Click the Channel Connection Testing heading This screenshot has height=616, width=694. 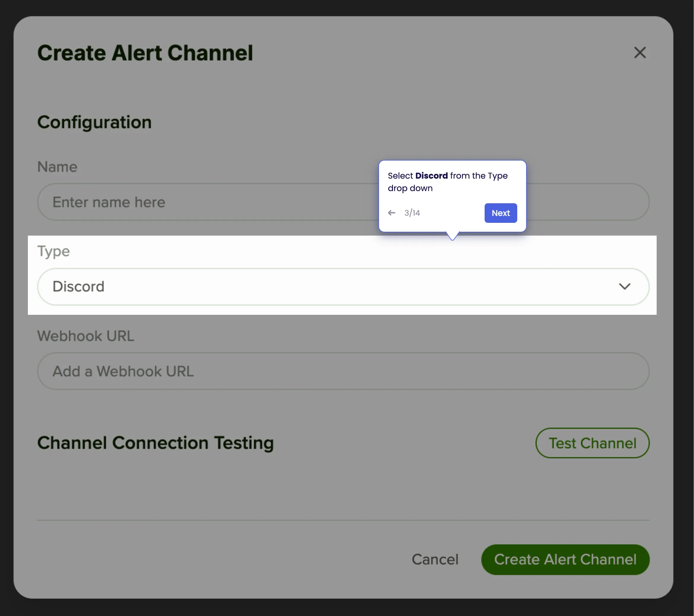tap(155, 443)
